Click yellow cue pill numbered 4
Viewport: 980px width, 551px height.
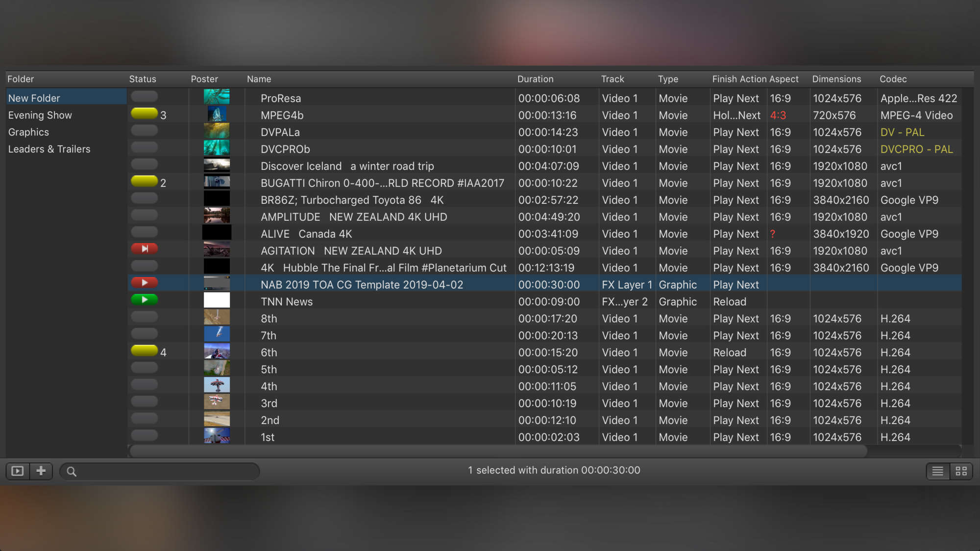pyautogui.click(x=144, y=351)
